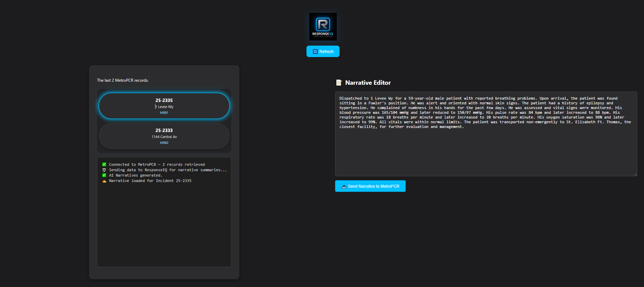Send Narrative to MetroPCR
The image size is (644, 287).
(x=370, y=186)
